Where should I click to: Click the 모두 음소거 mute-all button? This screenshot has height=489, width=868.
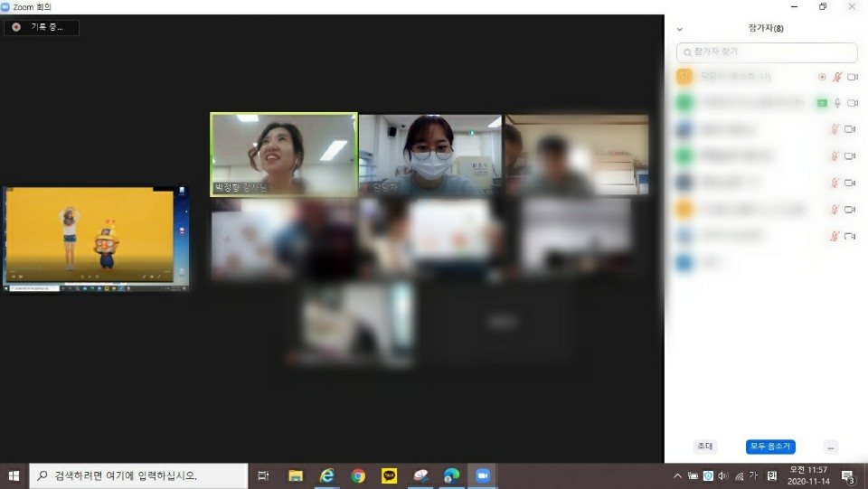coord(770,447)
